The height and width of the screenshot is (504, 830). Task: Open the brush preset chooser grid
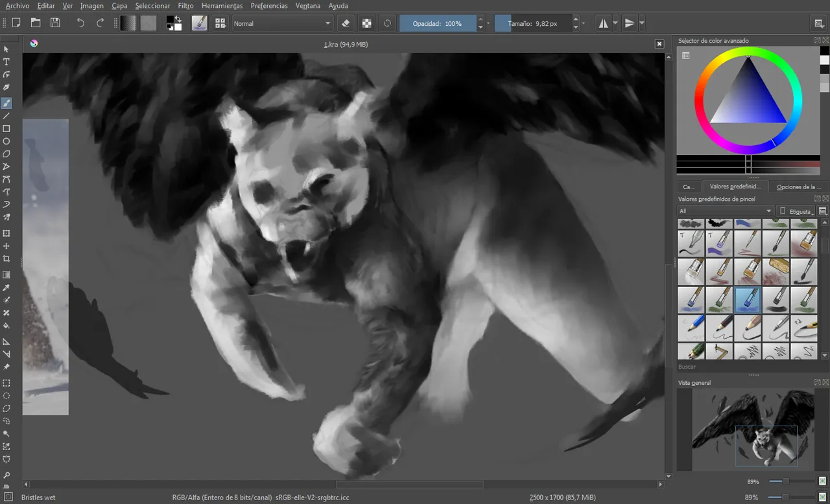coord(220,23)
